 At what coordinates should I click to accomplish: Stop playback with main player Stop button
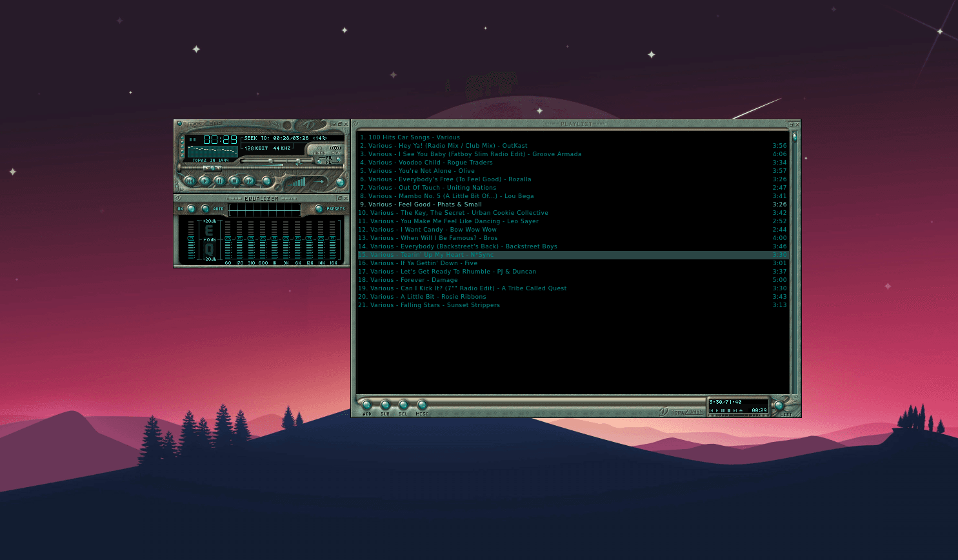234,181
